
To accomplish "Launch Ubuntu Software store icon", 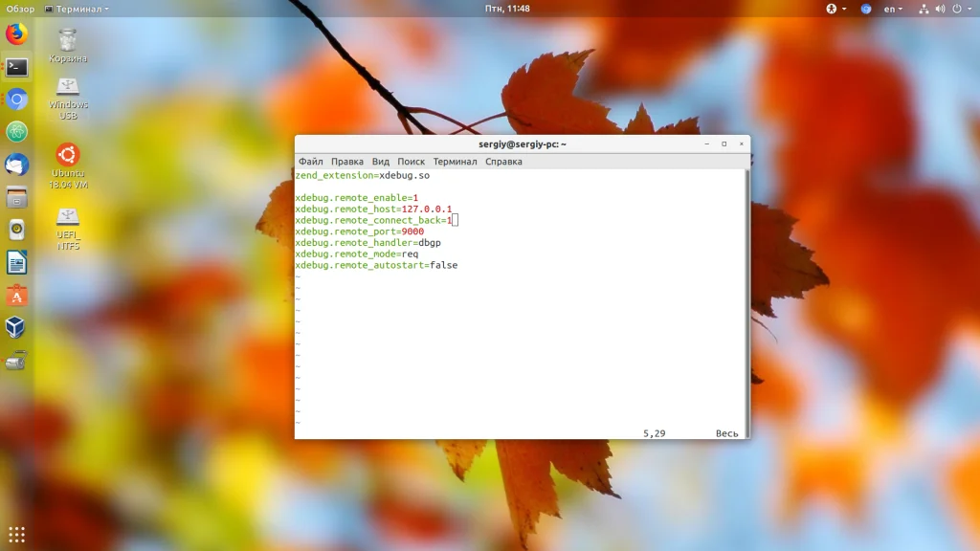I will tap(16, 296).
